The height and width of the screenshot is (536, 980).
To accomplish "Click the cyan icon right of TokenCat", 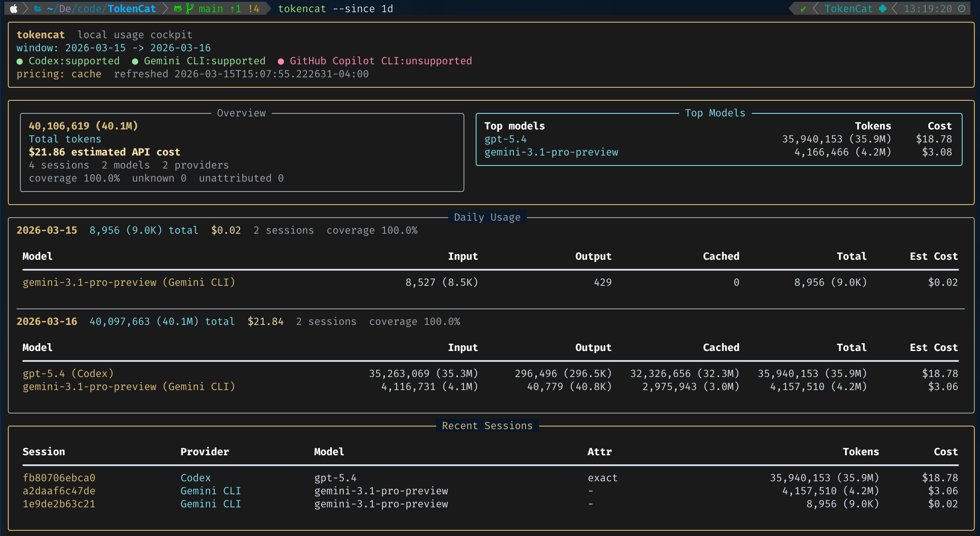I will (882, 9).
